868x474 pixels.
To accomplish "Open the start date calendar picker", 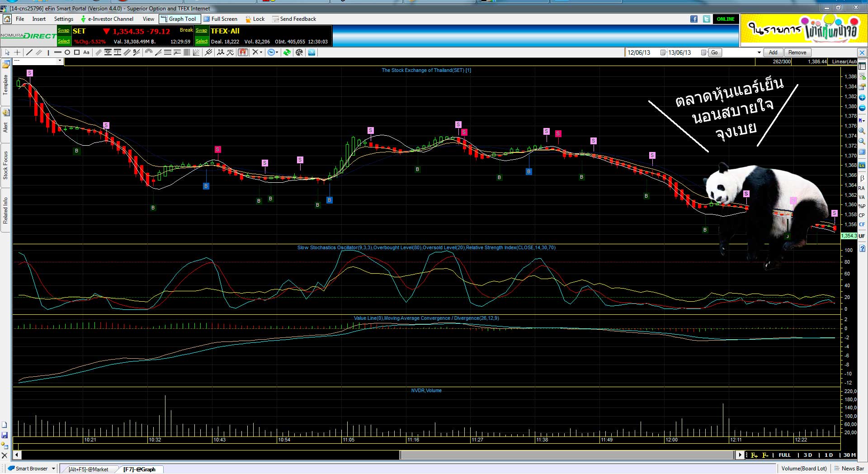I will [x=663, y=52].
